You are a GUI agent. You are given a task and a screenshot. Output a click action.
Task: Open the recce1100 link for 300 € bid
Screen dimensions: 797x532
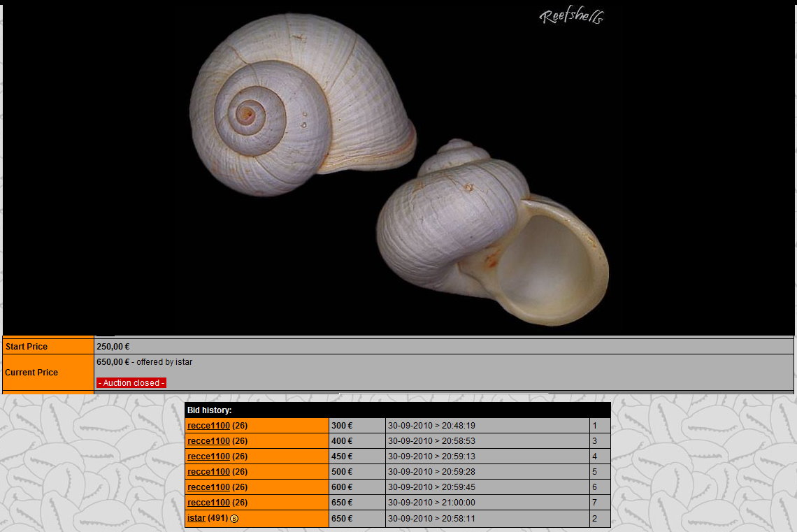tap(208, 425)
